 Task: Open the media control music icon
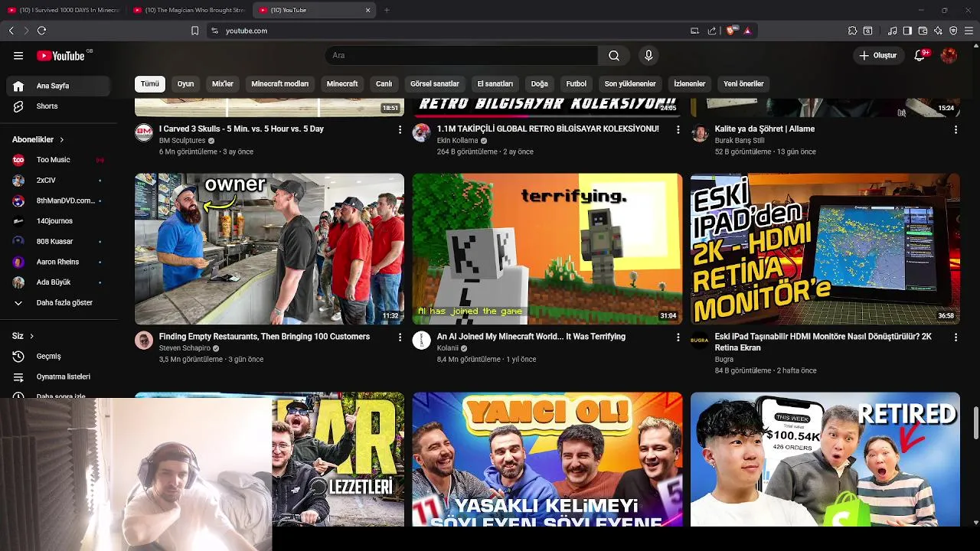892,31
